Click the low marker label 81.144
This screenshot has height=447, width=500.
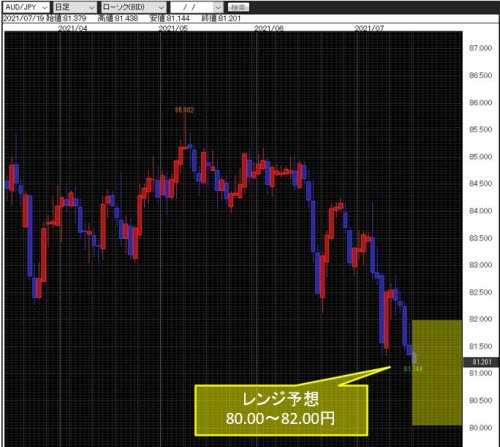point(413,369)
